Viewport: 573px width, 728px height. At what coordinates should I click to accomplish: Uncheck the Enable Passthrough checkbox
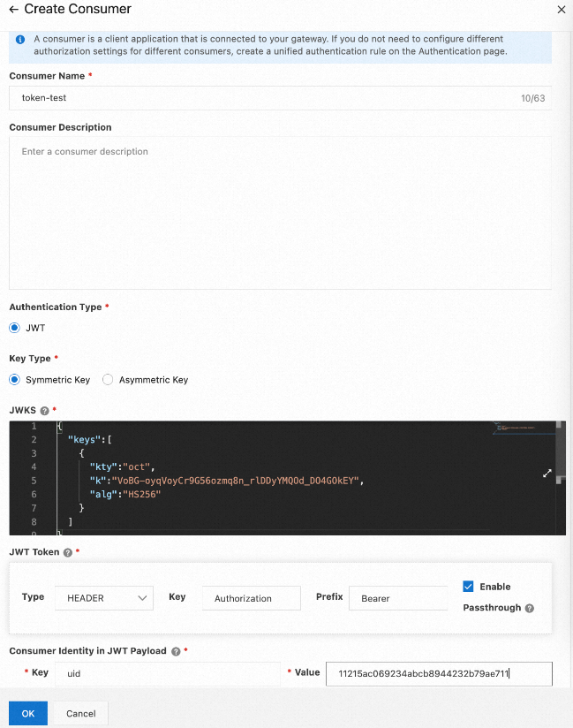coord(468,587)
